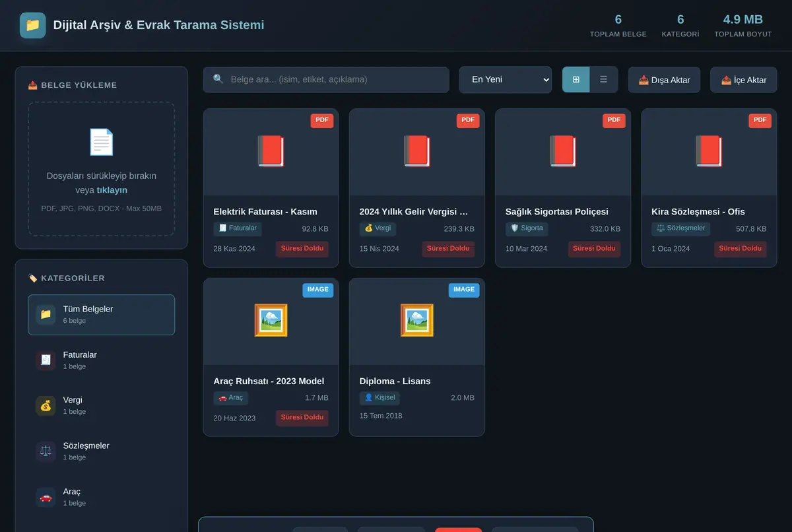Screen dimensions: 792x532
Task: Select the Vergi money bag icon in the sidebar
Action: click(46, 406)
